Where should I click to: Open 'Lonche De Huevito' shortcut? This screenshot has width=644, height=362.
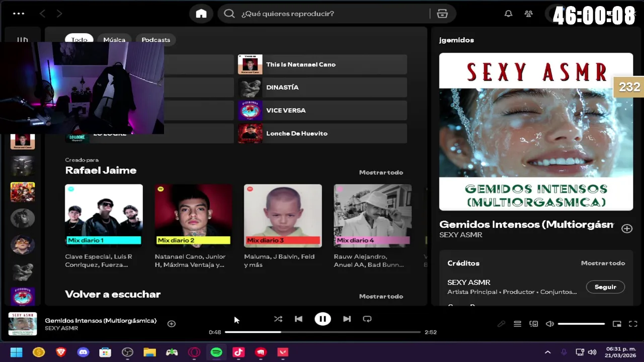click(323, 133)
